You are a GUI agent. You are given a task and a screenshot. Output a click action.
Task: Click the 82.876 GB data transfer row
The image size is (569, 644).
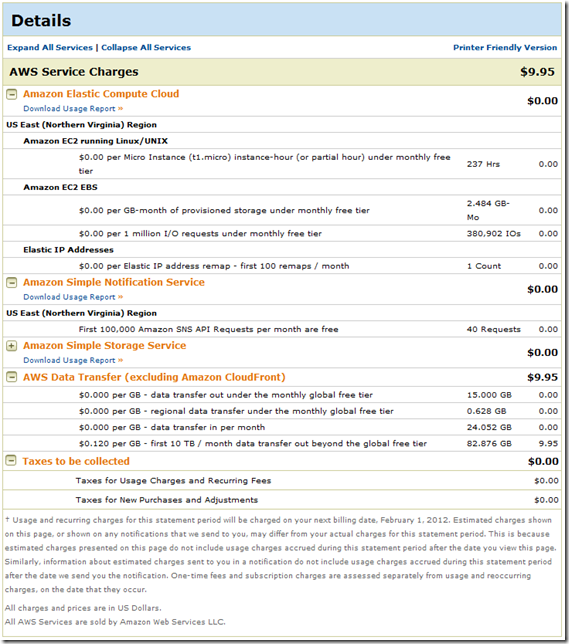[x=282, y=444]
